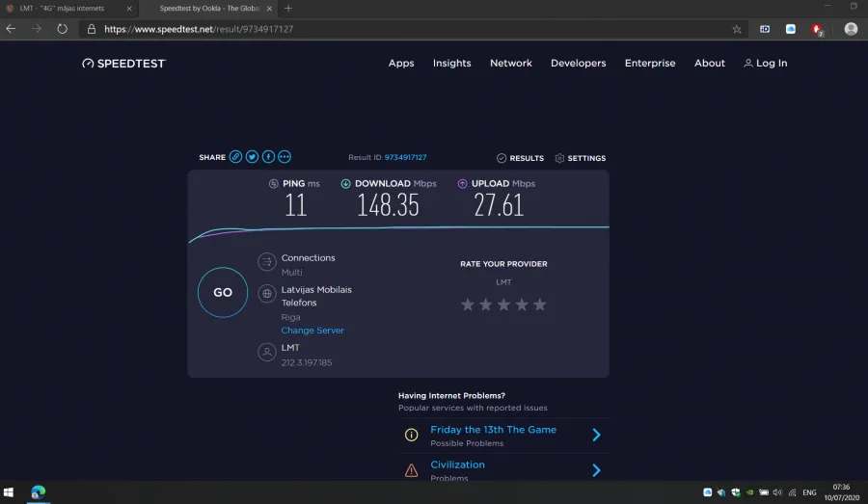Click the Results checkmark icon
The image size is (868, 504).
point(502,158)
